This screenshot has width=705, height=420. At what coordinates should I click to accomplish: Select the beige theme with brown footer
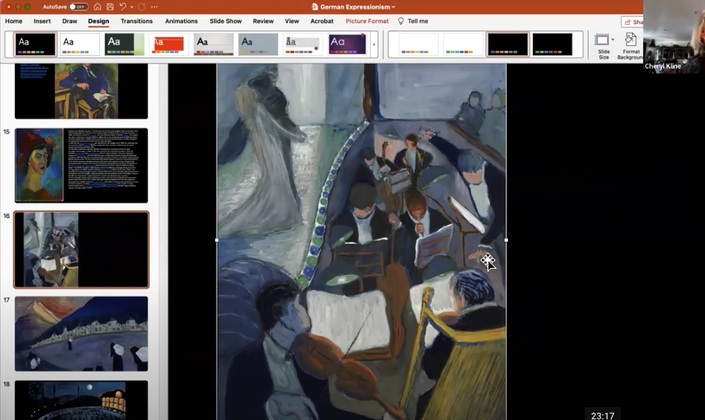pyautogui.click(x=214, y=44)
